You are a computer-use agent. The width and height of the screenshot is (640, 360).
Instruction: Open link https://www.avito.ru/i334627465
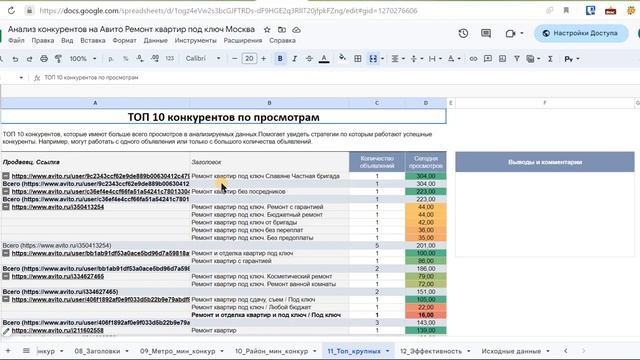tap(58, 276)
